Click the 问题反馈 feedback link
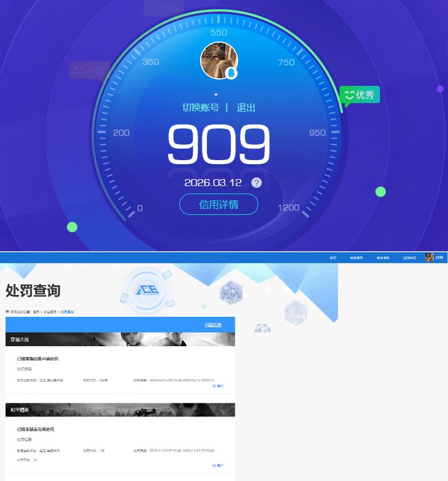 [212, 325]
